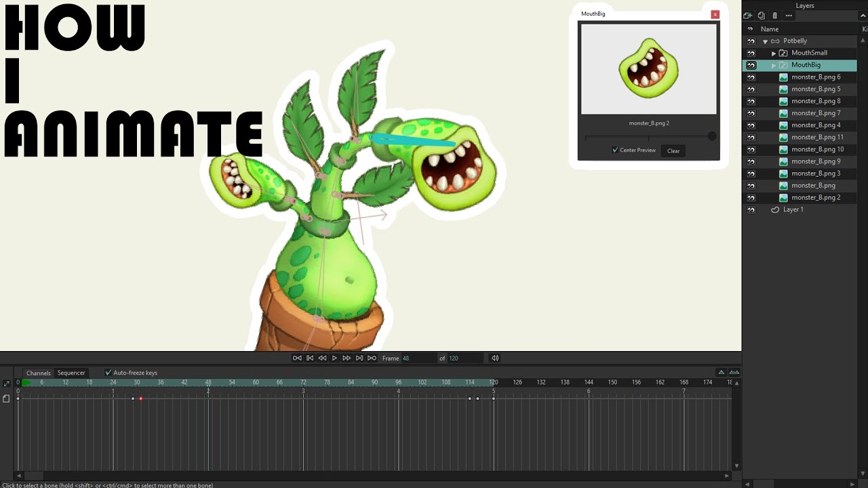Click the current Frame number field
The height and width of the screenshot is (488, 868).
click(x=418, y=358)
